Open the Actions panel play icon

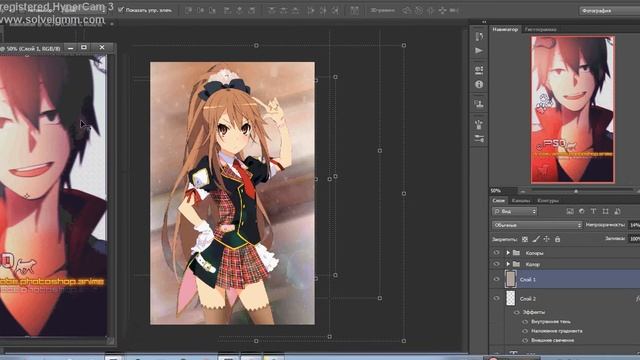[479, 51]
